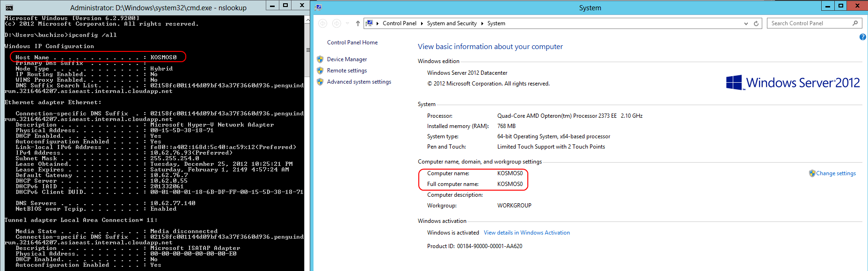Go up one level with Up arrow
The width and height of the screenshot is (868, 271).
357,23
